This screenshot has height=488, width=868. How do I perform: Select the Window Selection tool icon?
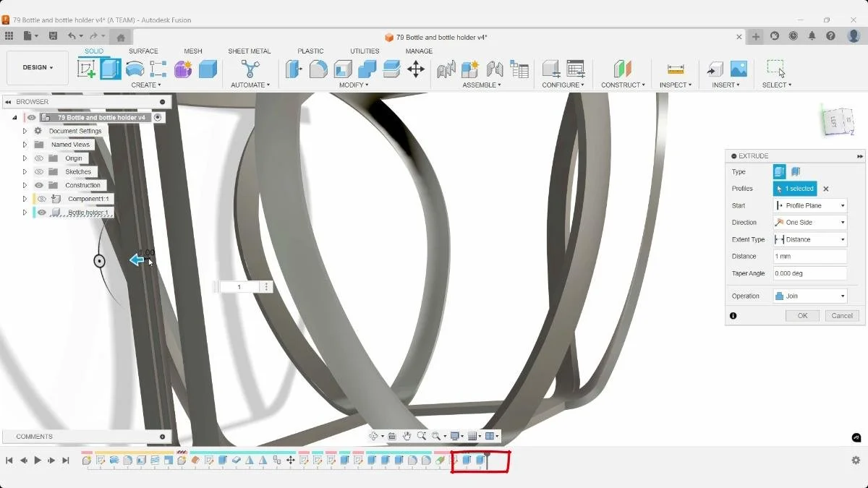pos(776,69)
